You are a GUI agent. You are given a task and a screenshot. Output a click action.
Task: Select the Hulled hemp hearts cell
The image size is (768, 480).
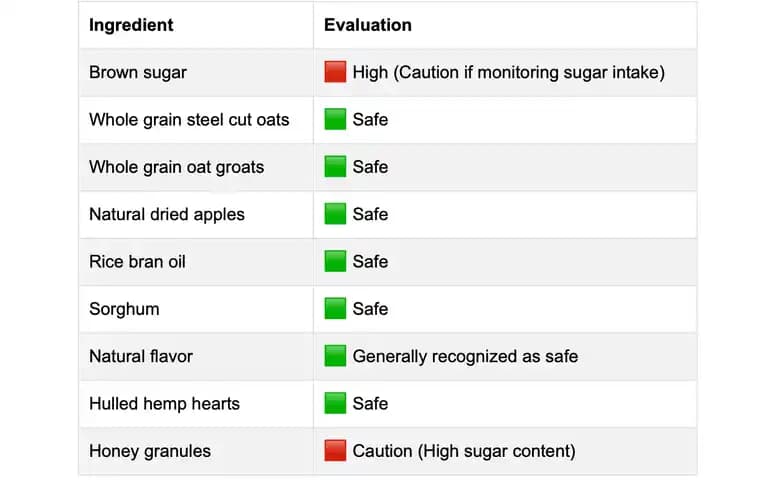(x=196, y=404)
